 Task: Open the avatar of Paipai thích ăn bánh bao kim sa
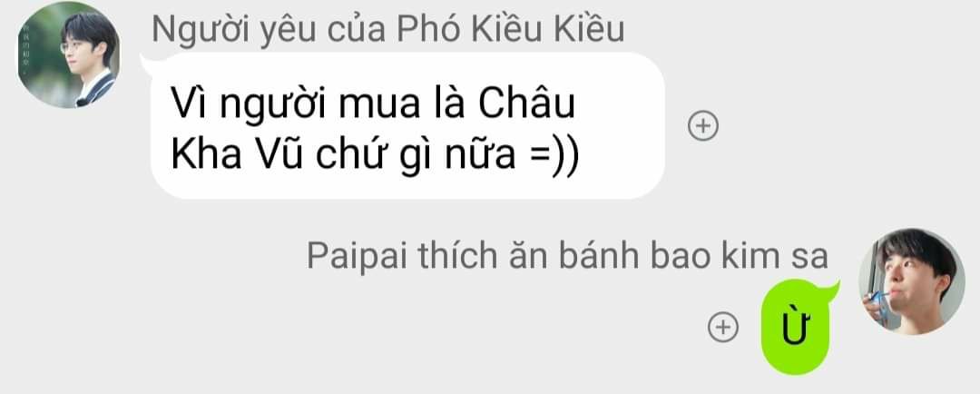click(x=911, y=281)
